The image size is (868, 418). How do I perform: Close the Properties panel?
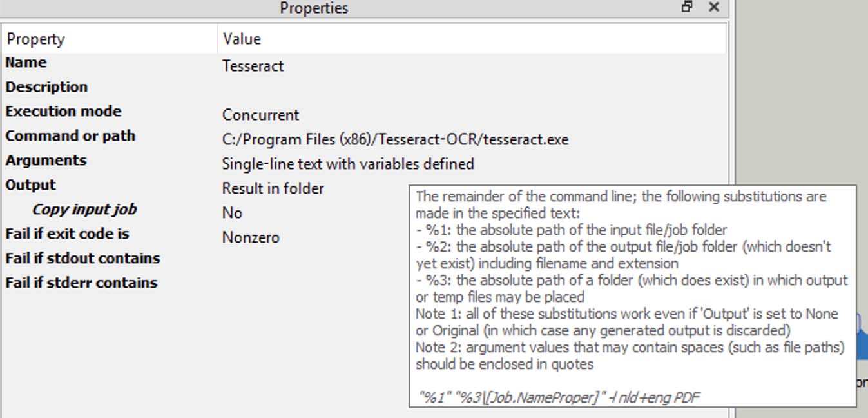(x=713, y=8)
